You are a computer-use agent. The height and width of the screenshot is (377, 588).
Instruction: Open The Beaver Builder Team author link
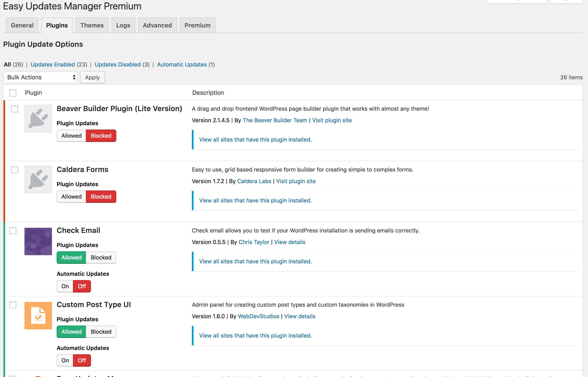click(x=275, y=120)
